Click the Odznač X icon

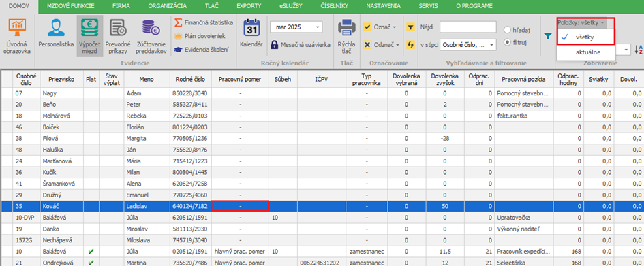(367, 45)
